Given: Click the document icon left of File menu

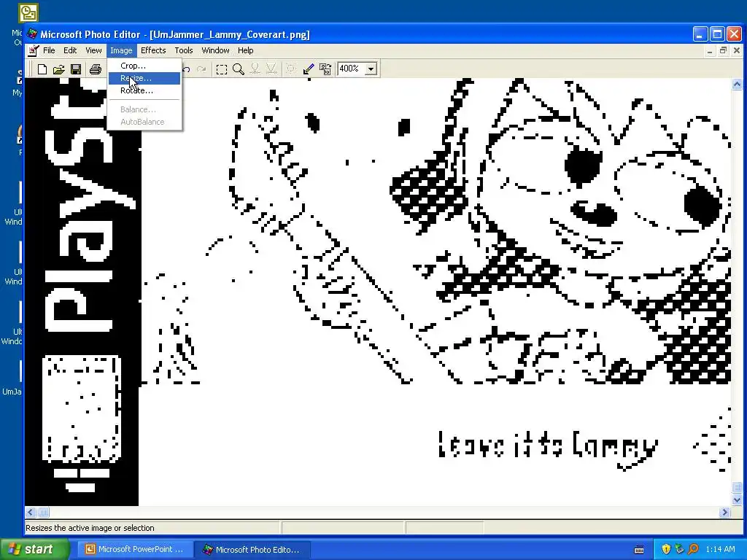Looking at the screenshot, I should (33, 50).
